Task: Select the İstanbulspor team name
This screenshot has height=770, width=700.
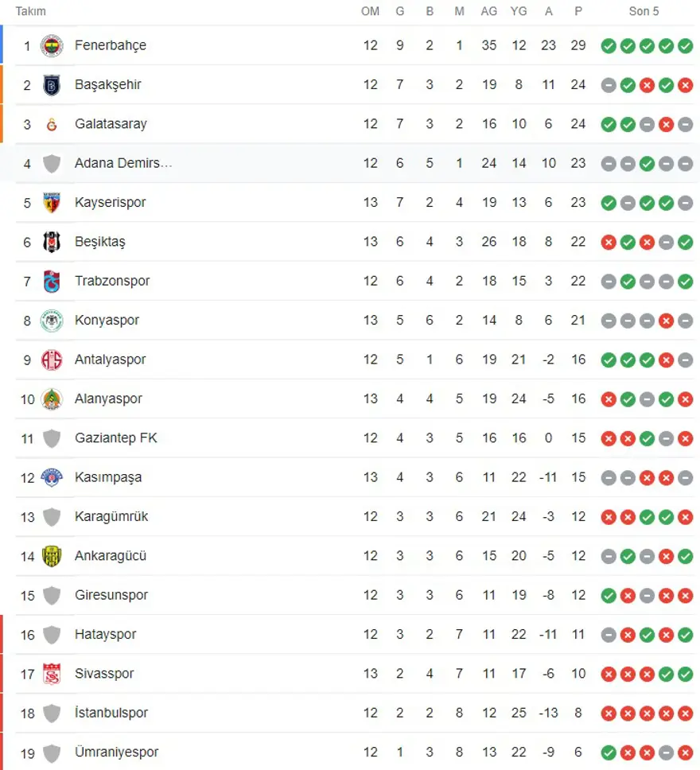Action: (111, 713)
